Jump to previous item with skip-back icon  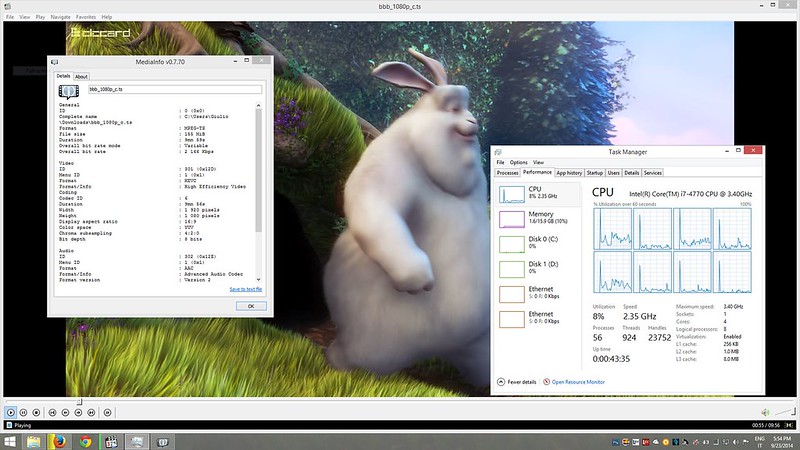click(52, 412)
